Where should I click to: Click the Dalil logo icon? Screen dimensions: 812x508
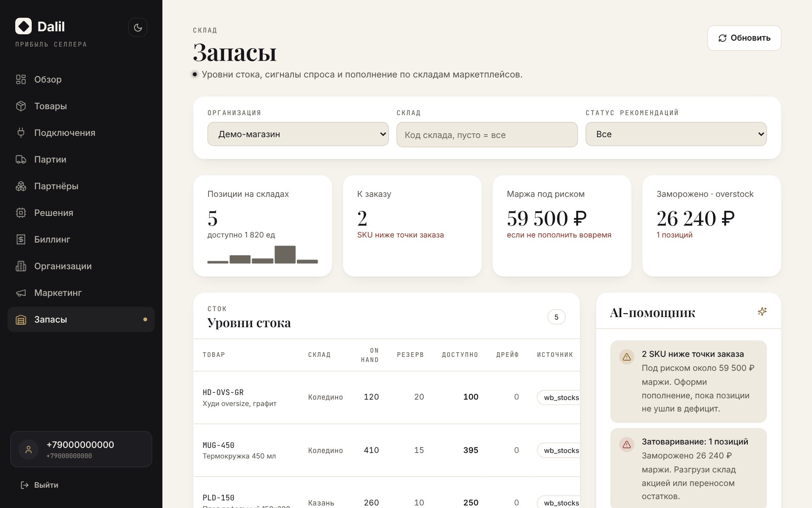pos(23,26)
